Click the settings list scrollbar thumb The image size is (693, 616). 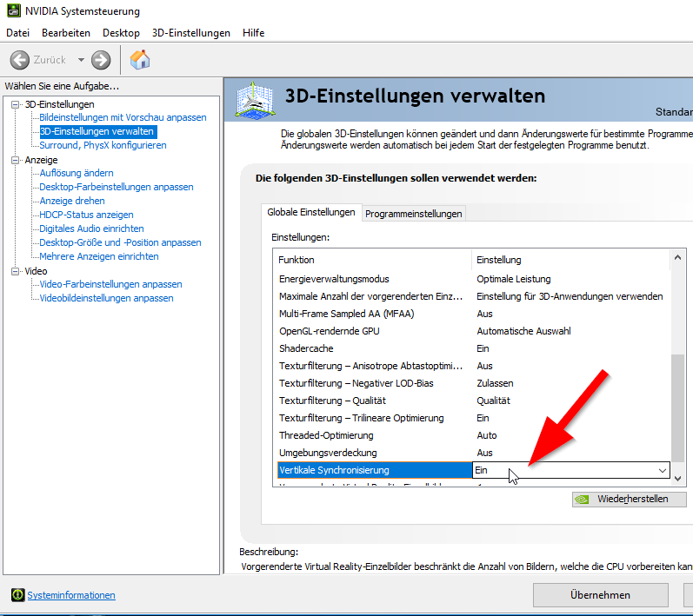(677, 408)
